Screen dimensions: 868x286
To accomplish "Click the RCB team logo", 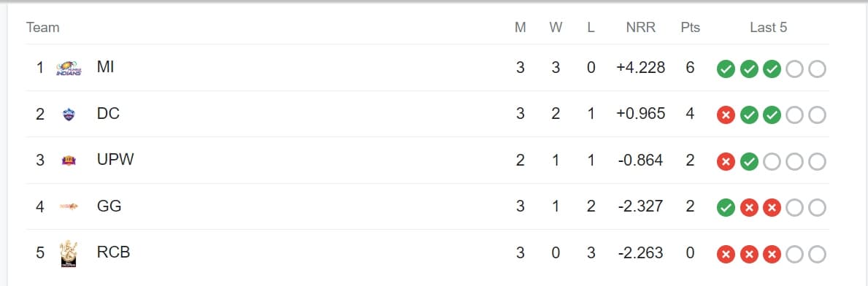I will (69, 254).
